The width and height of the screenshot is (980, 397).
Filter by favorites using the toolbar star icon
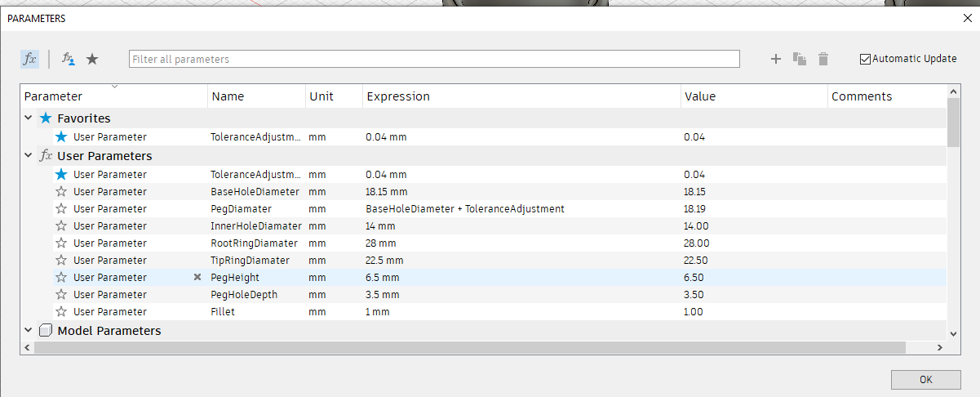click(x=92, y=59)
